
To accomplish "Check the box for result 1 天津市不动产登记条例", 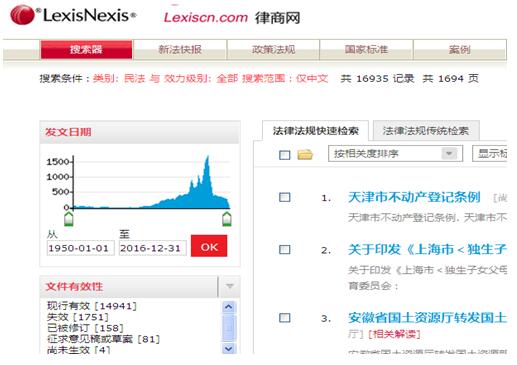I will click(285, 197).
